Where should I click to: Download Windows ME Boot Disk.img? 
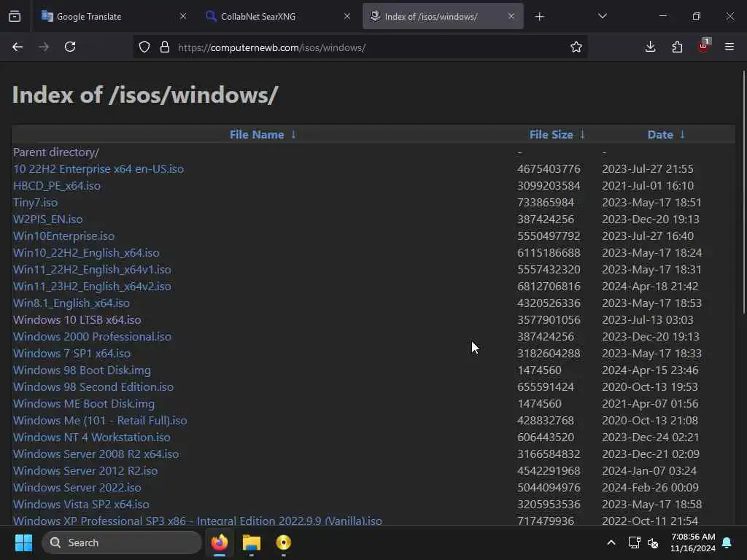click(x=84, y=404)
